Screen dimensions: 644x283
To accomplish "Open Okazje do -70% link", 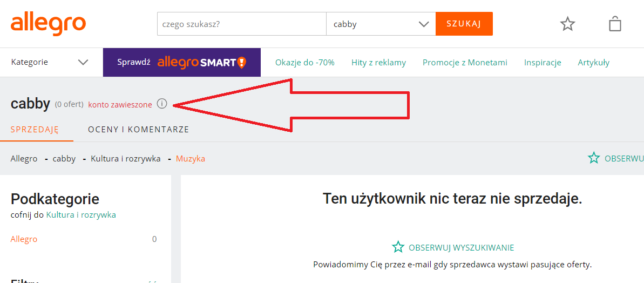I will tap(305, 63).
